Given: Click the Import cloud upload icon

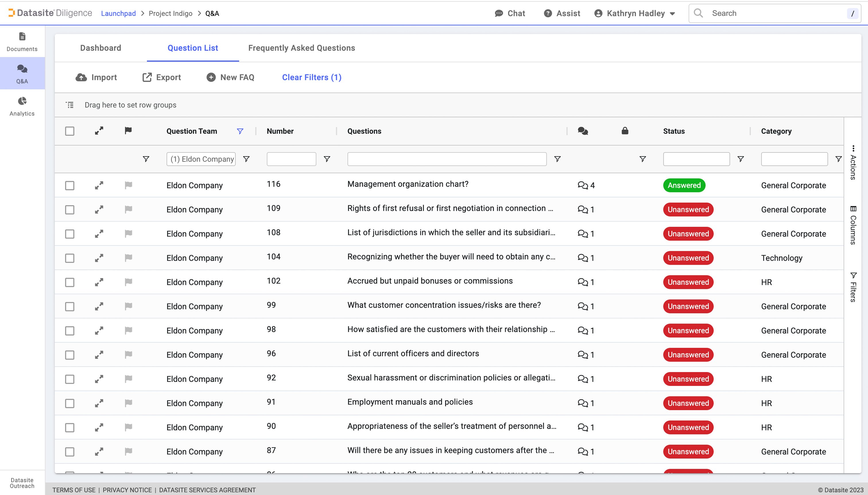Looking at the screenshot, I should (81, 77).
